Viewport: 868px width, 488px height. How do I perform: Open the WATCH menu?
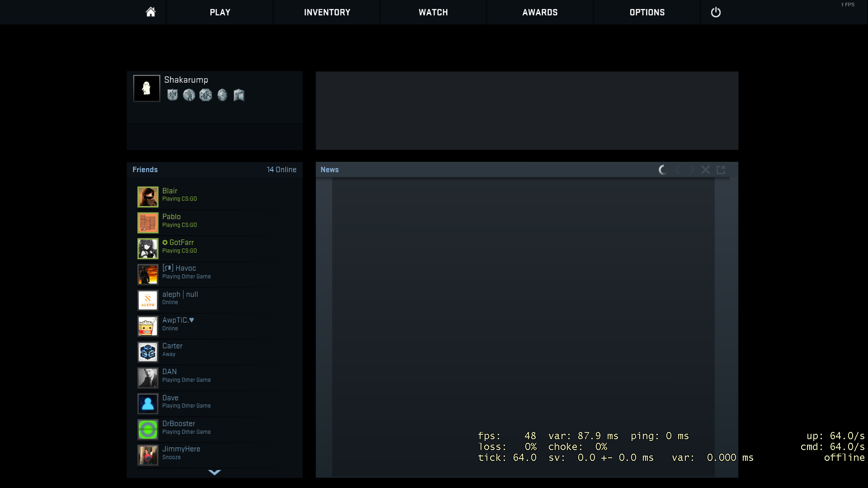point(433,12)
